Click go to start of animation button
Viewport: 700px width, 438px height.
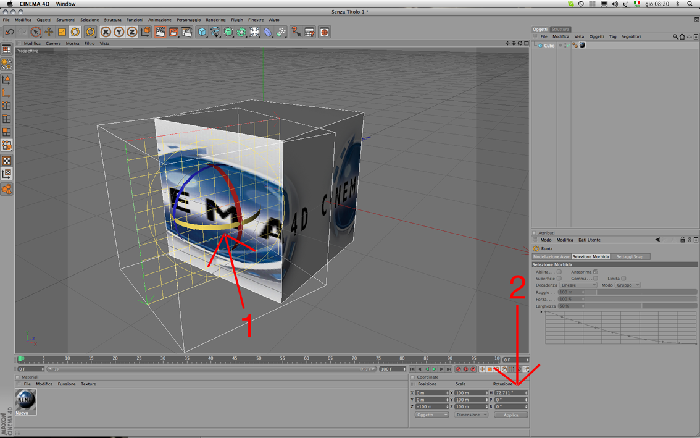tap(412, 369)
